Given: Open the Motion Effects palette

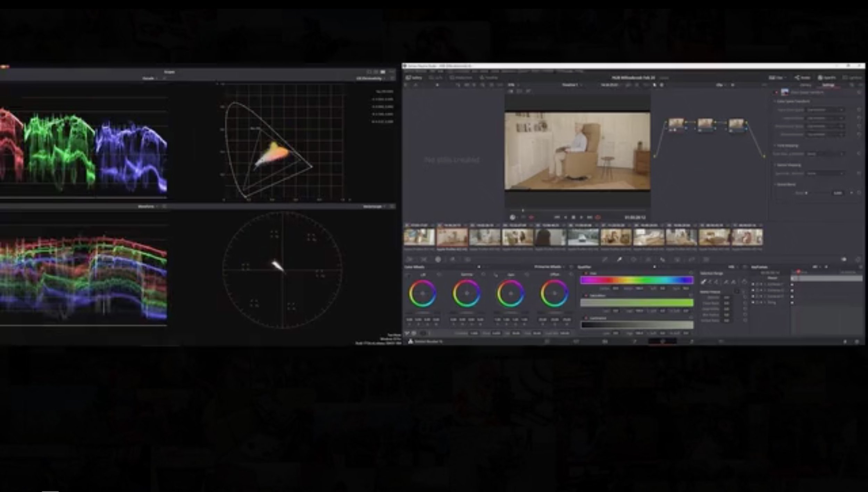Looking at the screenshot, I should coord(467,259).
